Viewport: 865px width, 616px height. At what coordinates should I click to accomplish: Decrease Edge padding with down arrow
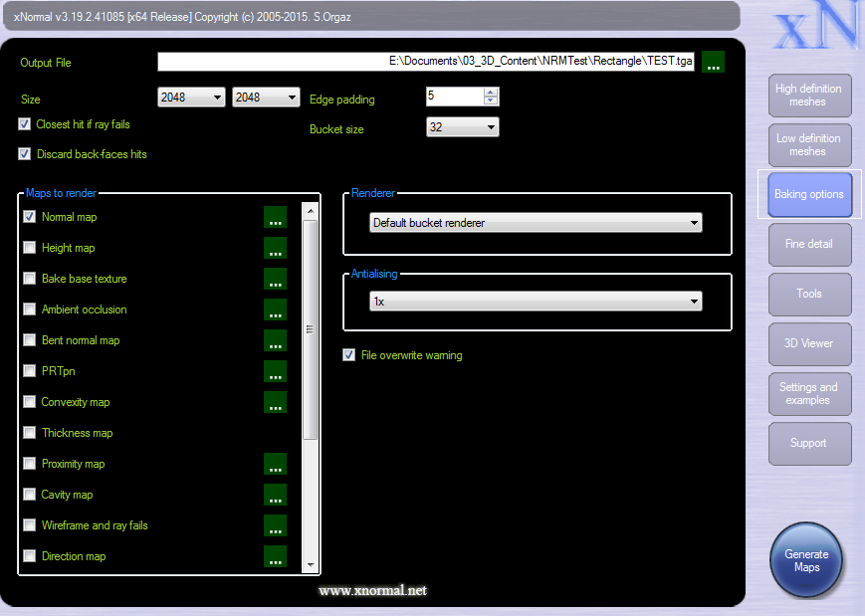click(x=491, y=101)
